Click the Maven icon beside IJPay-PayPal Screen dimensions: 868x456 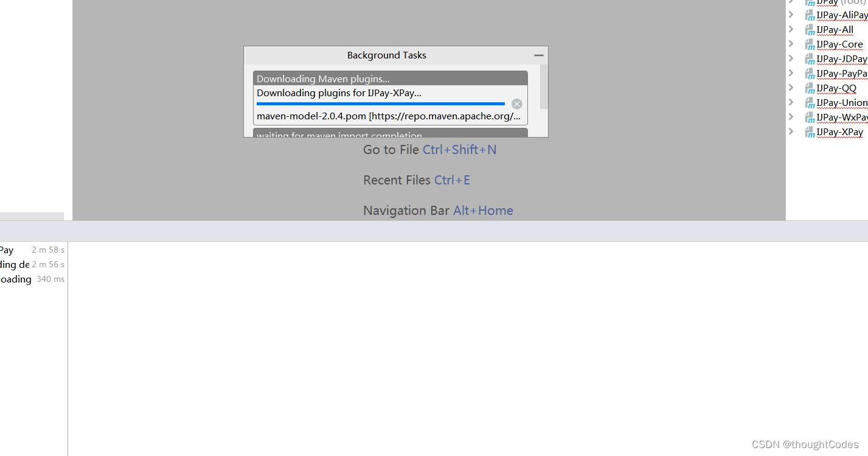pyautogui.click(x=810, y=74)
